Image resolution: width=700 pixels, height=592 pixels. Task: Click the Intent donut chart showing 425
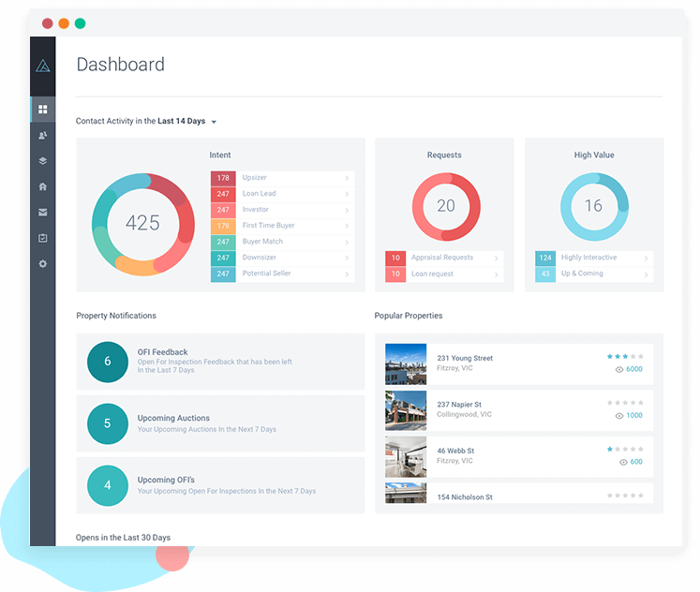142,224
